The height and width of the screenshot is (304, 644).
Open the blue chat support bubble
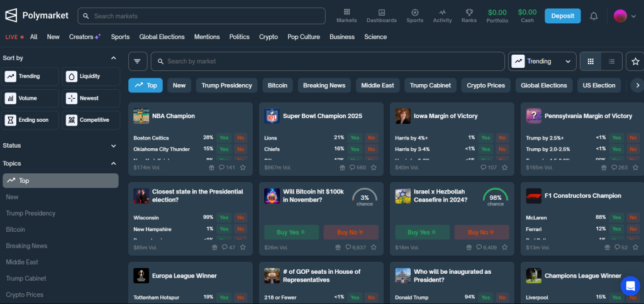pyautogui.click(x=630, y=285)
